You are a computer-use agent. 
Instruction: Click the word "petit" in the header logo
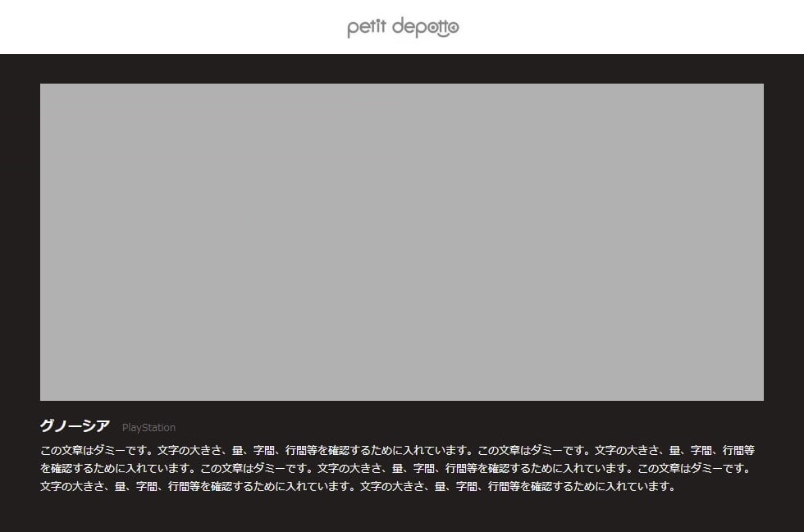coord(366,28)
